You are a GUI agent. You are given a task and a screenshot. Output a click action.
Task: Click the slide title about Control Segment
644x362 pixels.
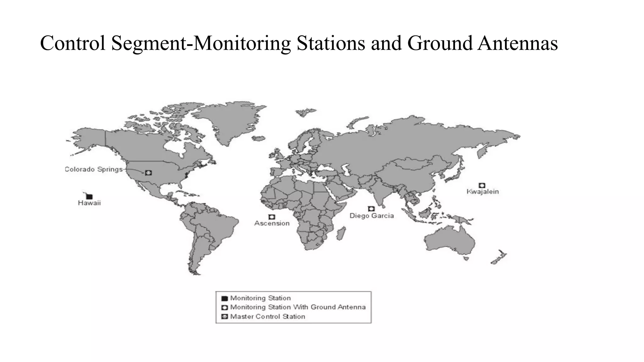299,43
